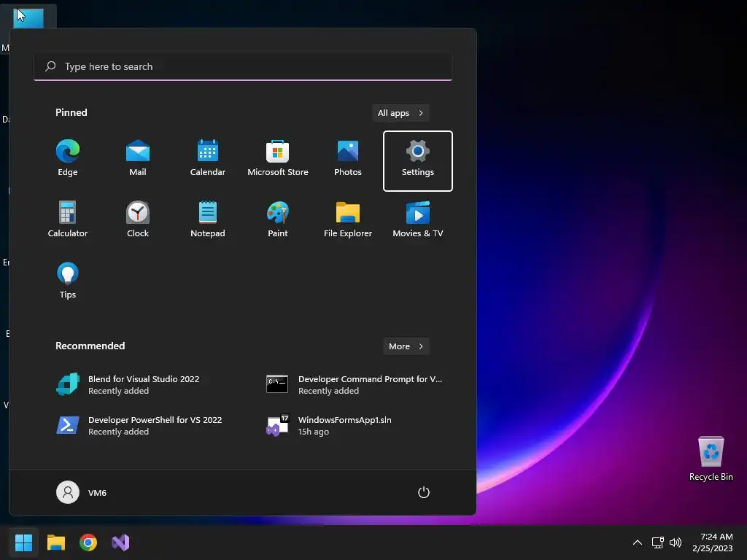This screenshot has height=560, width=747.
Task: Focus the Type here to search box
Action: tap(243, 66)
